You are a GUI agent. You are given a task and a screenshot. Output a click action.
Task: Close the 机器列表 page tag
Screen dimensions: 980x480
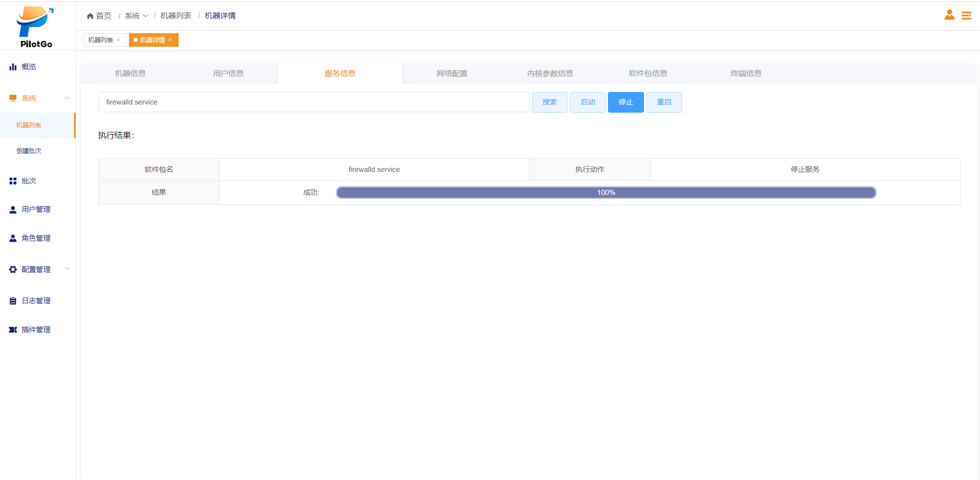(x=118, y=40)
